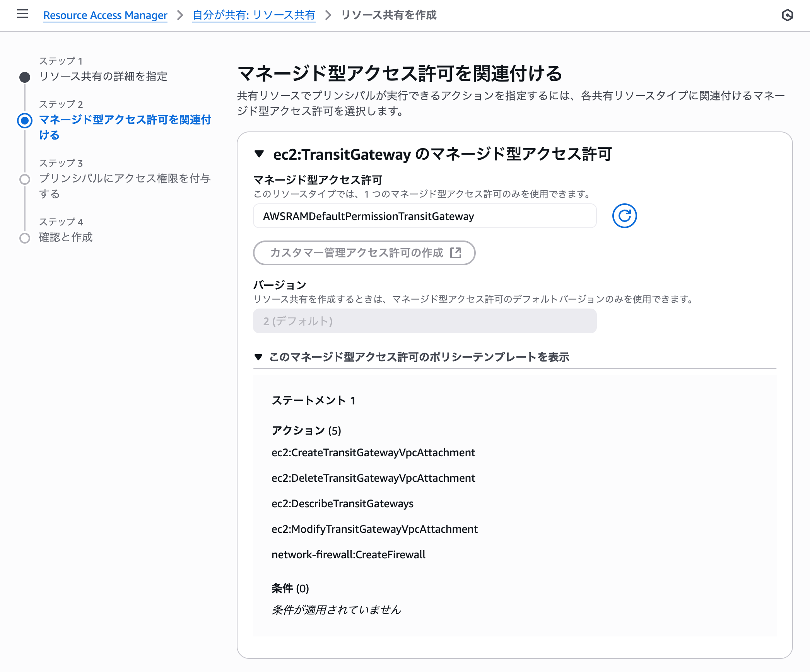This screenshot has height=672, width=810.
Task: Click the hexagonal CloudShell icon top right
Action: tap(788, 15)
